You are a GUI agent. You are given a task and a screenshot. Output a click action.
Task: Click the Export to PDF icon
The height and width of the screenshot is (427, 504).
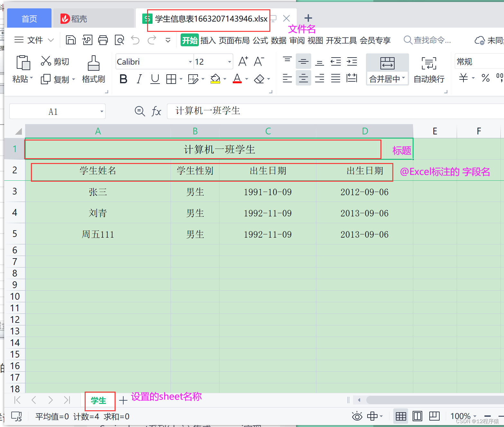87,40
